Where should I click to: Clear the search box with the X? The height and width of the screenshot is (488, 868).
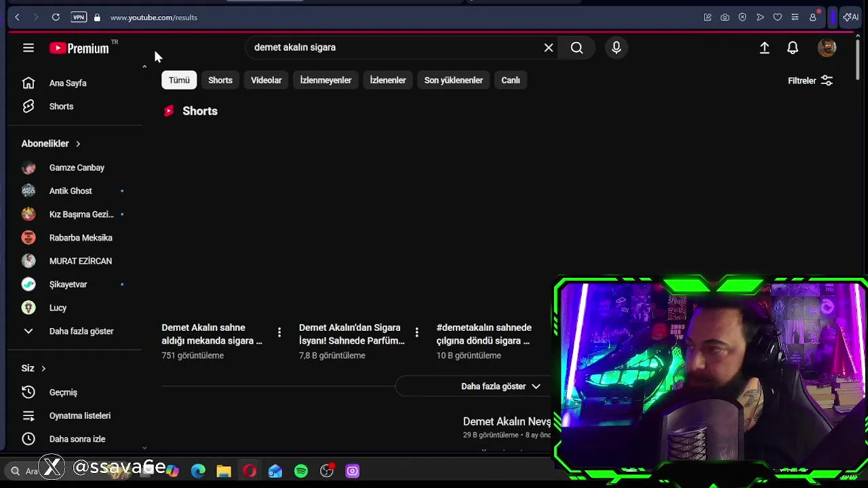[x=549, y=47]
